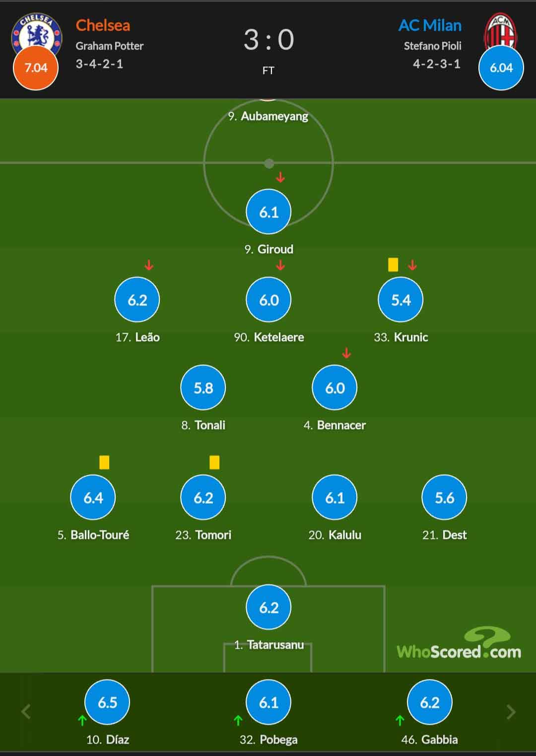Click Krunic's yellow card icon
The height and width of the screenshot is (756, 536).
pyautogui.click(x=393, y=264)
